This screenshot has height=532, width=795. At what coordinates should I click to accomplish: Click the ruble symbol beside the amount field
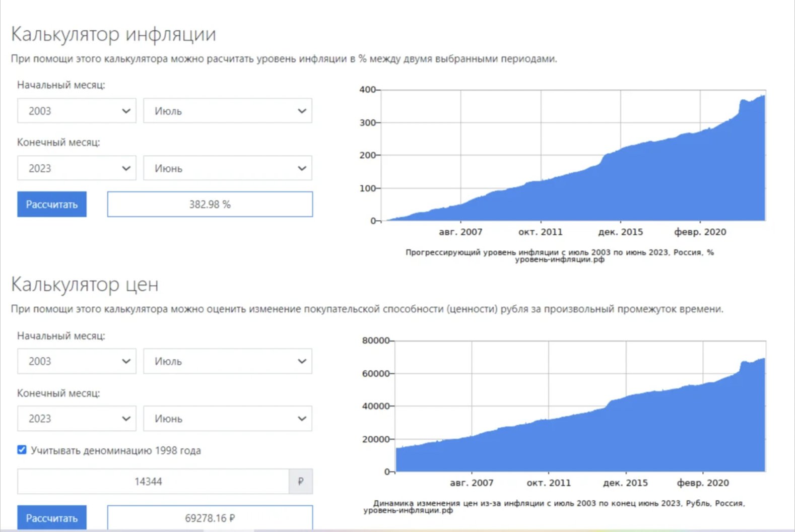coord(301,482)
